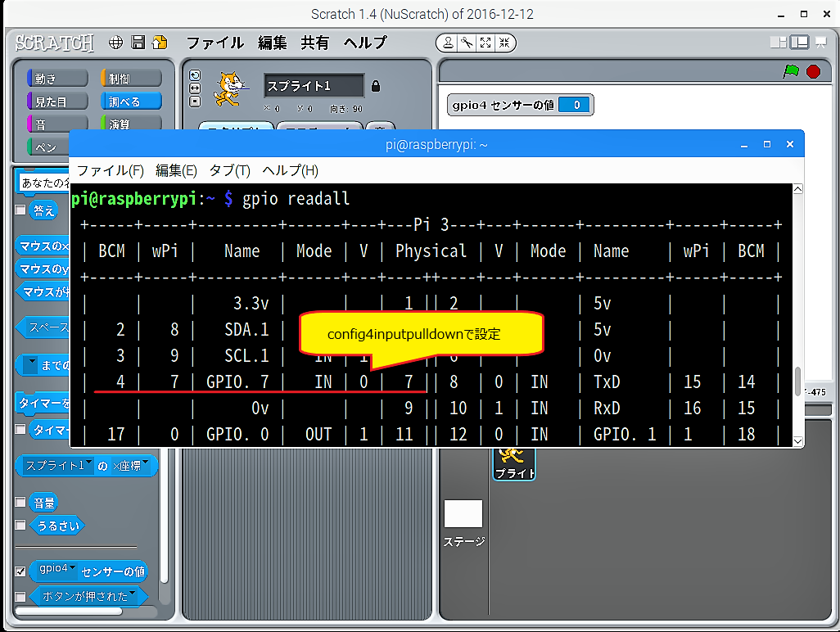Click the share project upload icon

click(160, 43)
